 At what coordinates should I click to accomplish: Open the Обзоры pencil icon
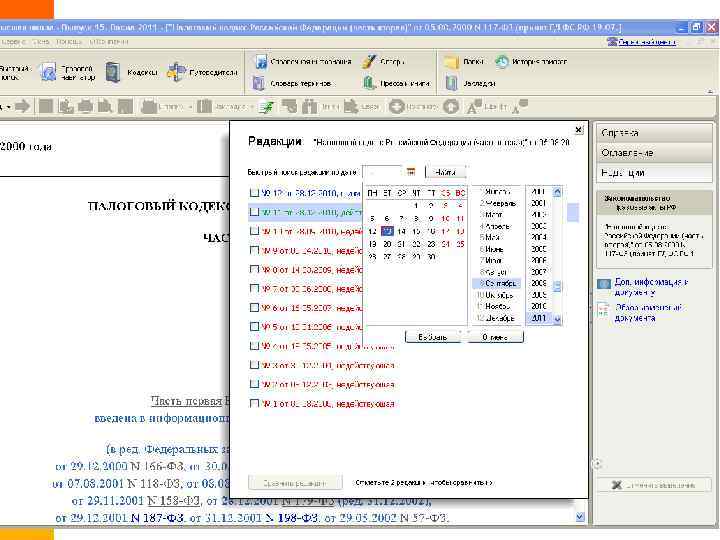click(x=368, y=61)
